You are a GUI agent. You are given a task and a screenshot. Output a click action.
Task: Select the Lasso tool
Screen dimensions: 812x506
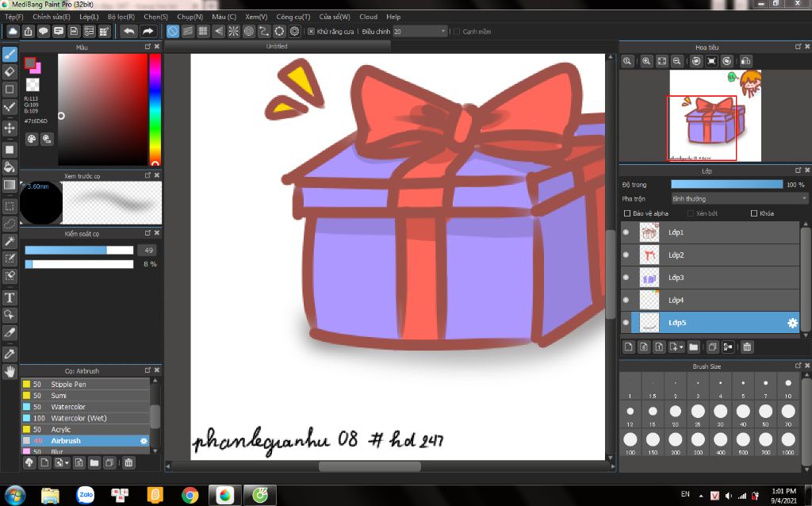(10, 224)
